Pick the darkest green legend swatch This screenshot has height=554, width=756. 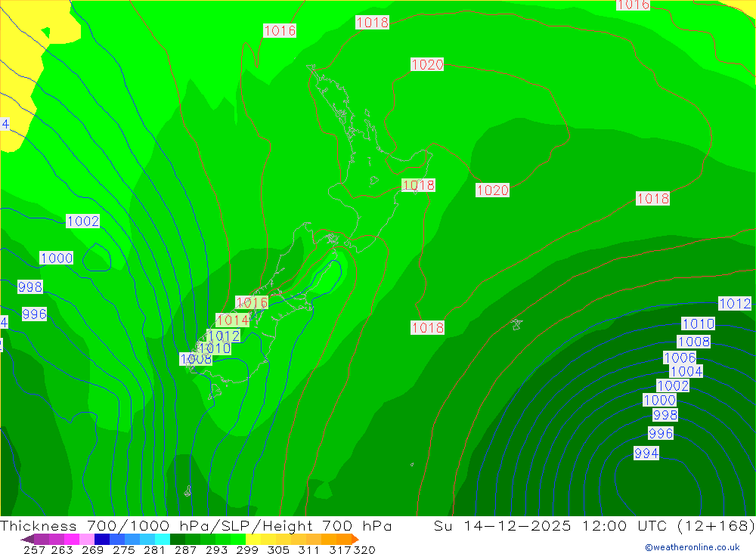[x=178, y=539]
